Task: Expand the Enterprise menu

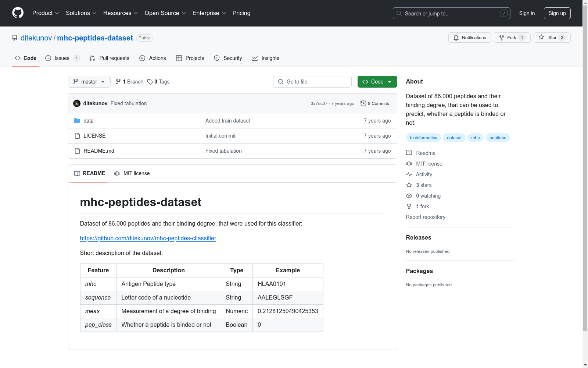Action: point(209,13)
